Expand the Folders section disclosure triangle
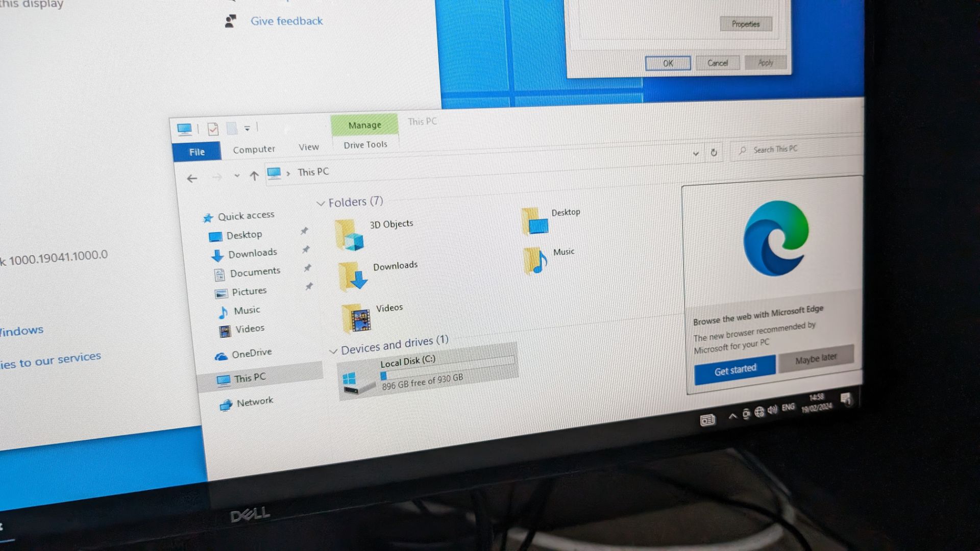980x551 pixels. 322,202
